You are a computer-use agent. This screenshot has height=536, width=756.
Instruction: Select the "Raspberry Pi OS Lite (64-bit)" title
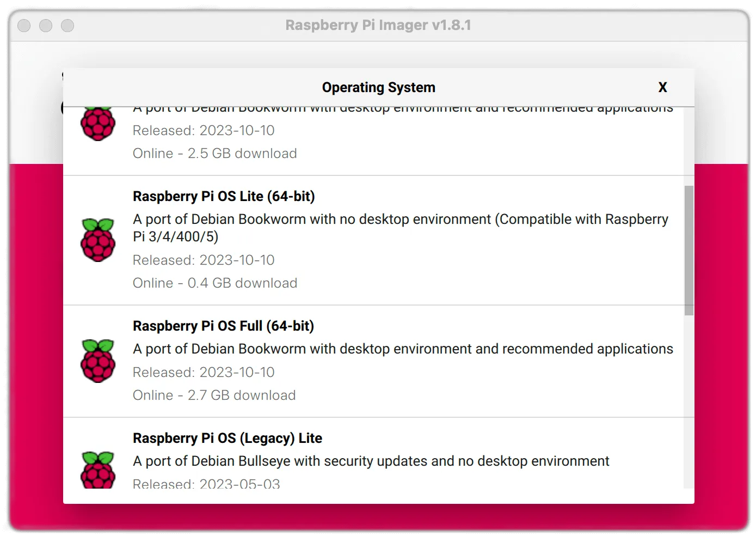pos(224,196)
